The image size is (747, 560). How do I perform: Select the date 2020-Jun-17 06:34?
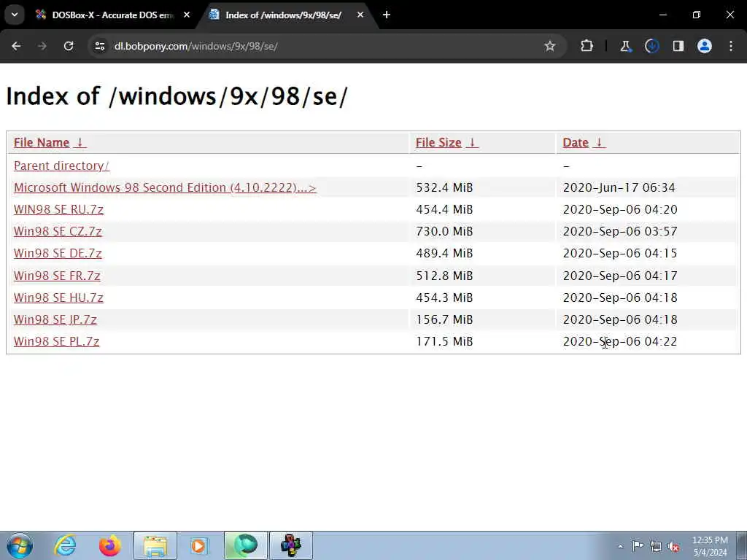pyautogui.click(x=619, y=187)
